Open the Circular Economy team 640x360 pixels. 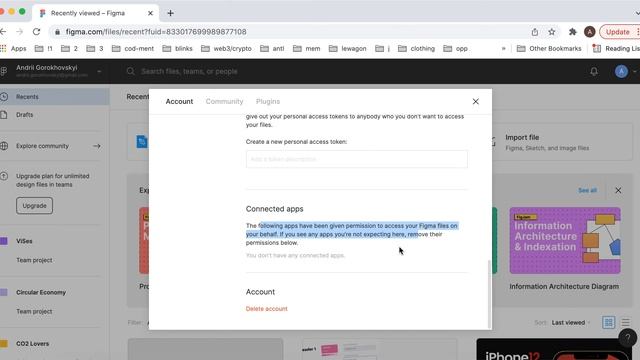tap(41, 292)
